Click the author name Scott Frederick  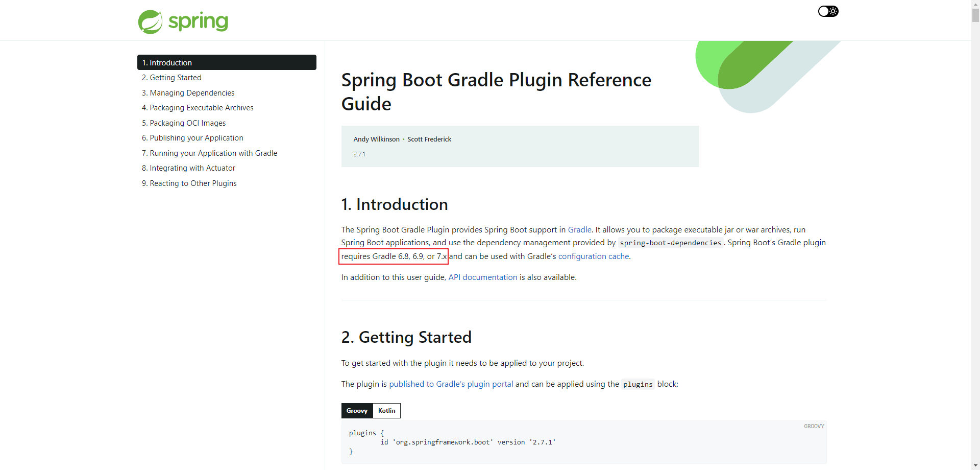click(x=429, y=139)
